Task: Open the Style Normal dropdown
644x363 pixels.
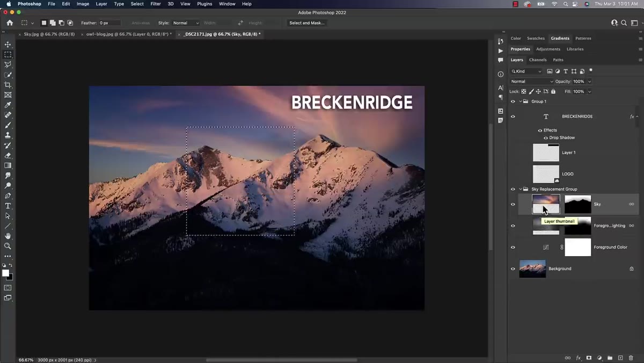Action: click(x=186, y=23)
